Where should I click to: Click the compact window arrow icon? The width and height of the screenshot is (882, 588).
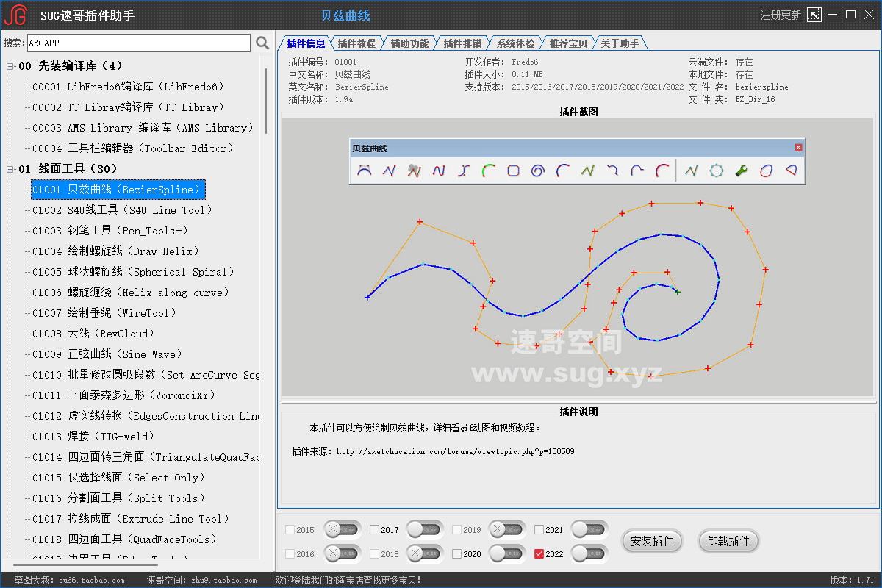coord(814,15)
